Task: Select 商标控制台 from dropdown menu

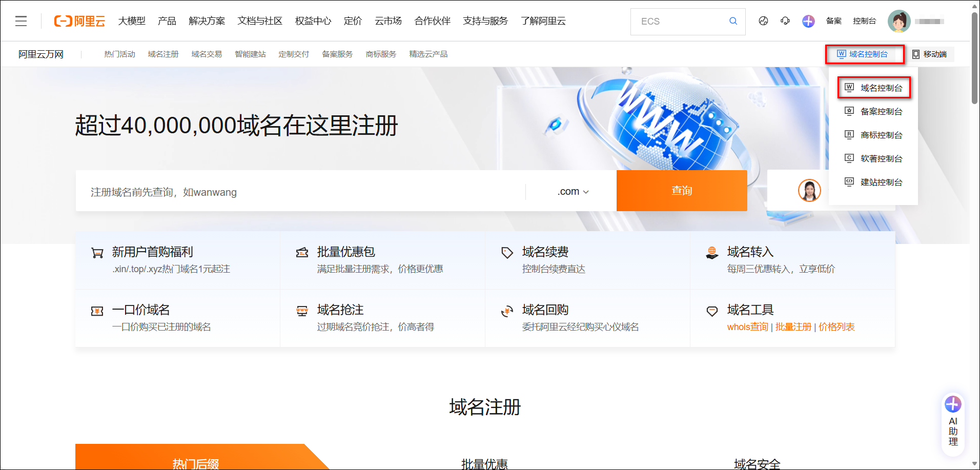Action: 881,135
